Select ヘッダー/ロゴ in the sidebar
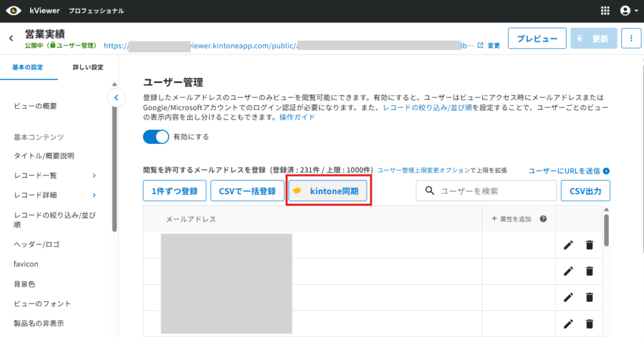The width and height of the screenshot is (644, 337). (x=36, y=245)
